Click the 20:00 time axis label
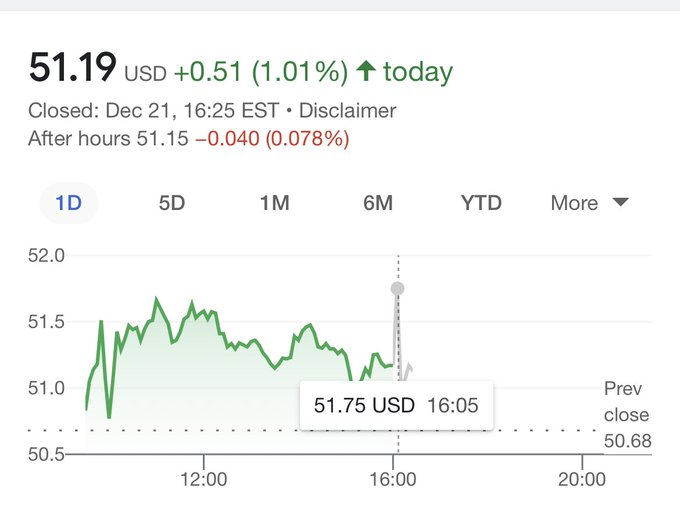 pyautogui.click(x=582, y=480)
